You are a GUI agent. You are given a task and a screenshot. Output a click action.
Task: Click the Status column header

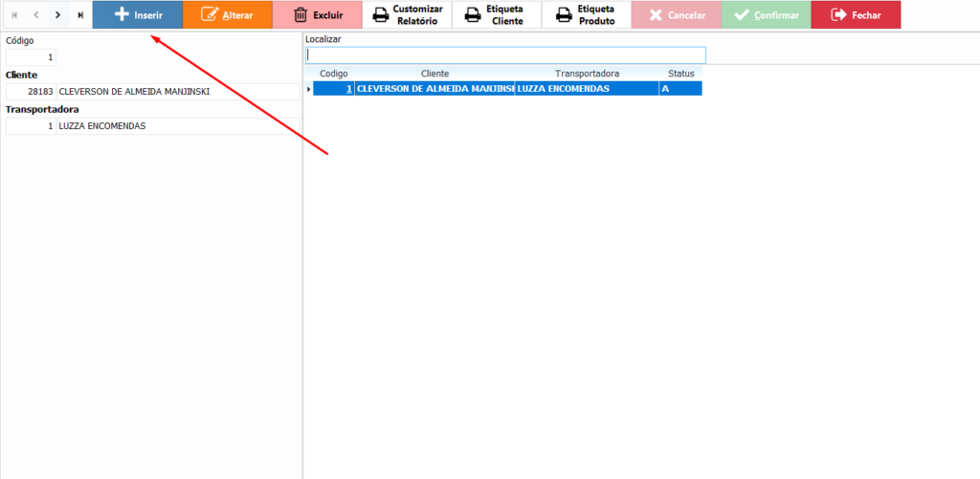pos(680,74)
